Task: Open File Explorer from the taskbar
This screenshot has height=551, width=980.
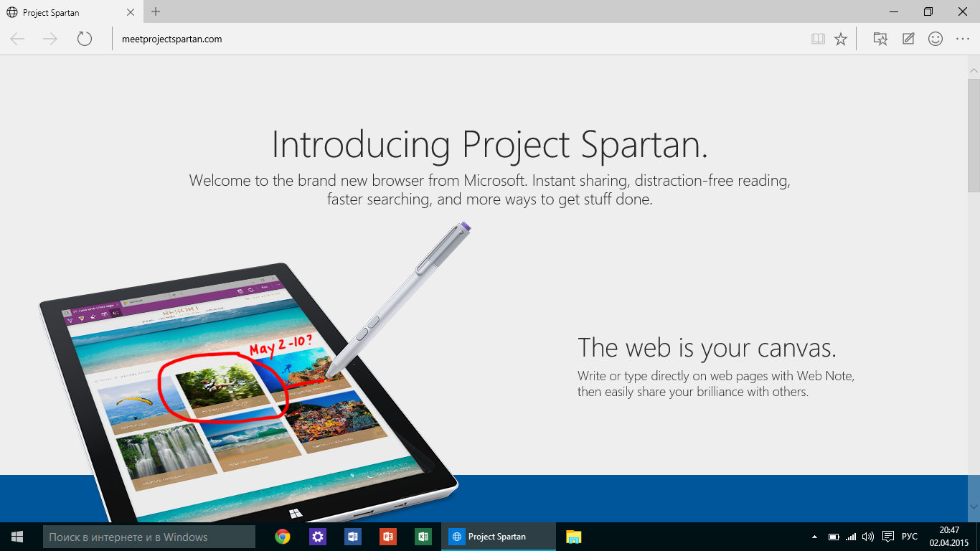Action: 573,537
